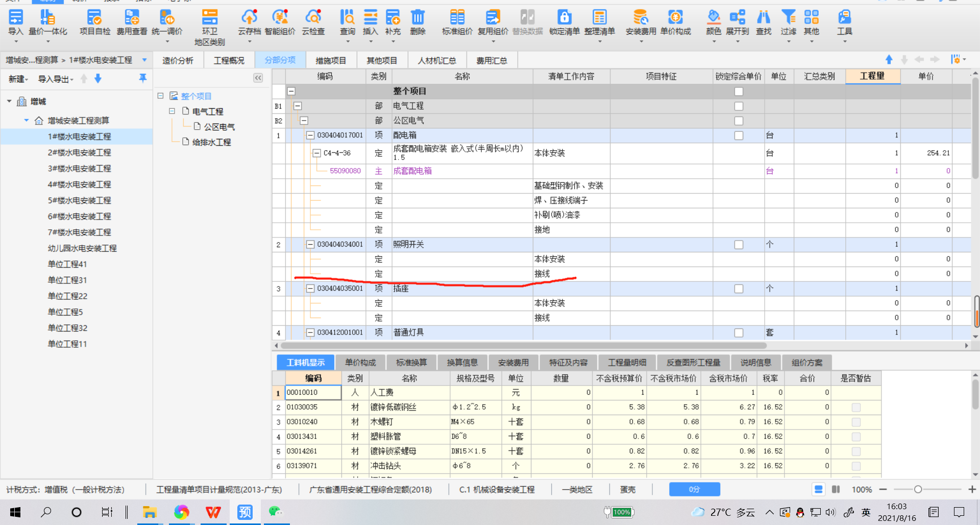This screenshot has height=525, width=980.
Task: Open the 工具 tools icon
Action: pyautogui.click(x=845, y=23)
